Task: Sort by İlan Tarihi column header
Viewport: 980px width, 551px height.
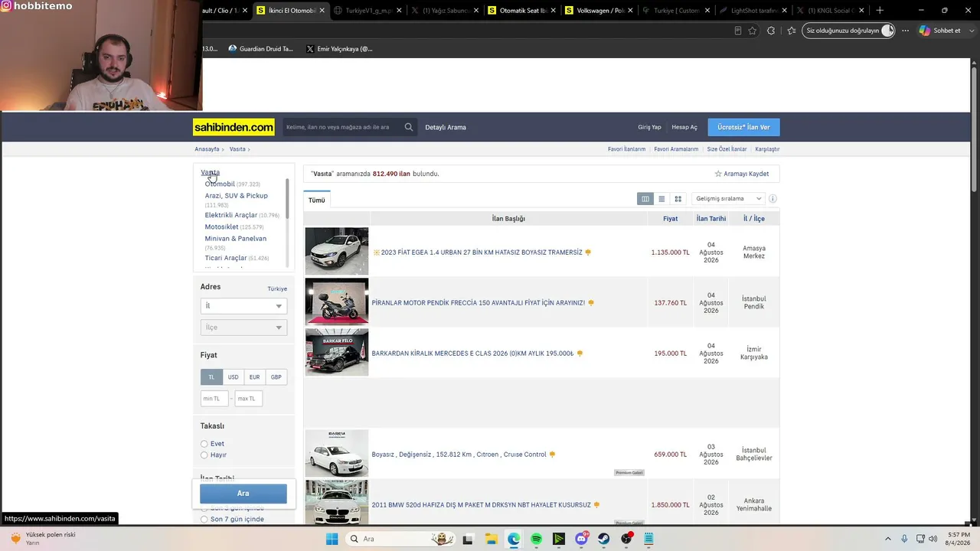Action: (x=711, y=219)
